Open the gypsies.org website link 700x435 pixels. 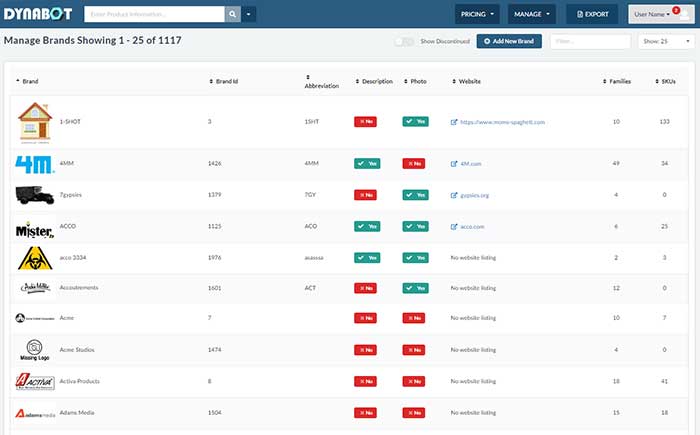pos(474,195)
